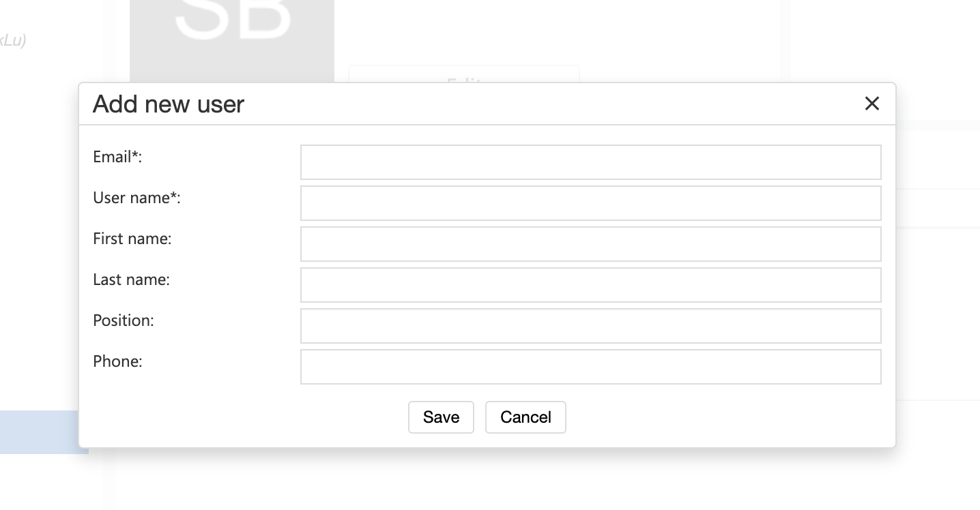Click the Email input field

click(590, 162)
